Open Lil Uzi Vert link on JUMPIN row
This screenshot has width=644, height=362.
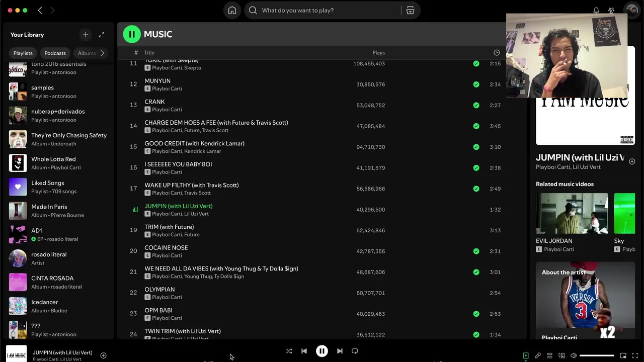point(196,214)
